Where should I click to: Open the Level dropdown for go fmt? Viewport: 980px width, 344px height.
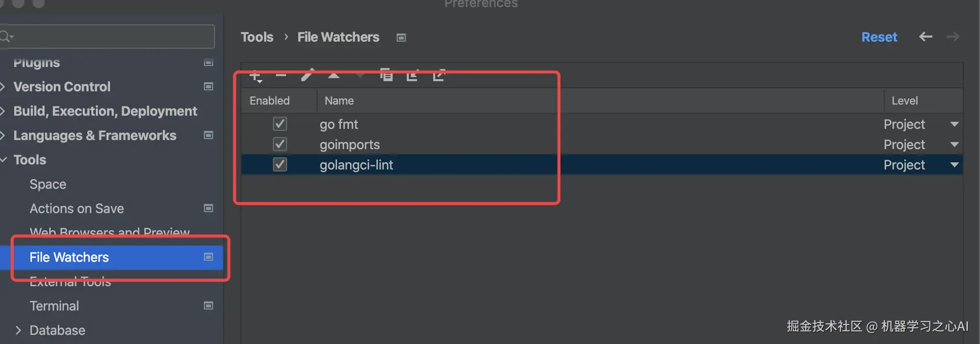click(954, 124)
